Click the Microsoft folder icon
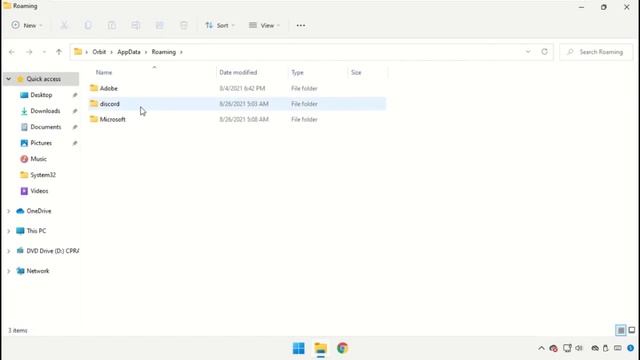Viewport: 640px width, 360px height. (94, 119)
